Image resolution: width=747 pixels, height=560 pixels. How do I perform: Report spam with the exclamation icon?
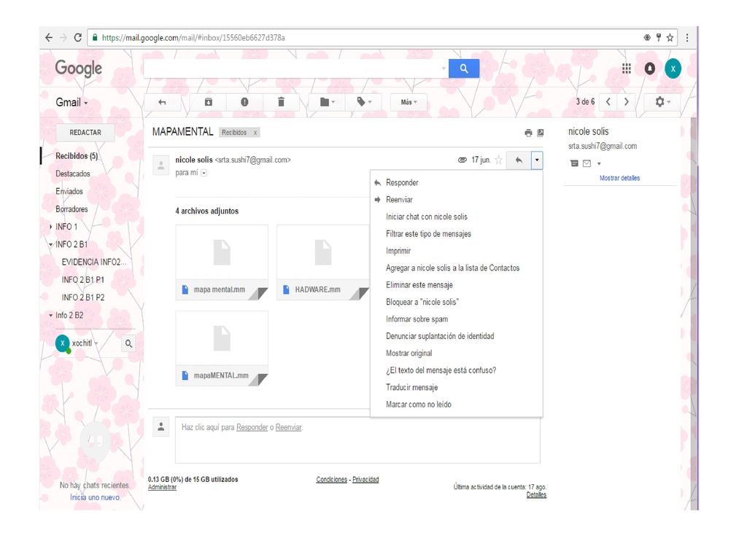244,102
